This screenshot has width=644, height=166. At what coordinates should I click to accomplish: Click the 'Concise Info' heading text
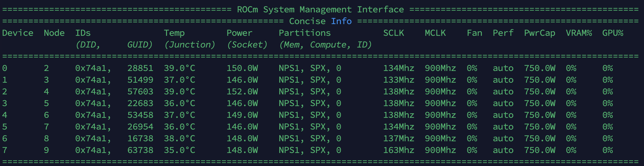pos(320,21)
